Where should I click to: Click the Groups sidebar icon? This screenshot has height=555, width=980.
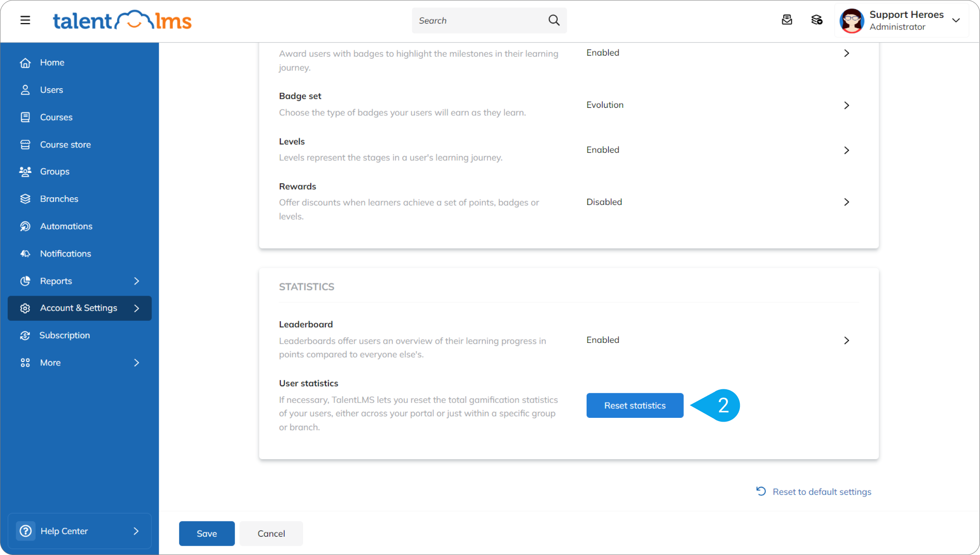coord(25,172)
